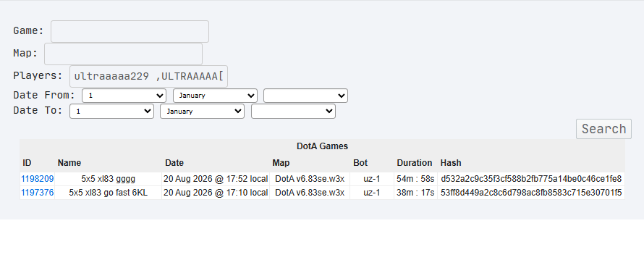The width and height of the screenshot is (644, 268).
Task: Open the Date From month dropdown
Action: click(x=215, y=96)
